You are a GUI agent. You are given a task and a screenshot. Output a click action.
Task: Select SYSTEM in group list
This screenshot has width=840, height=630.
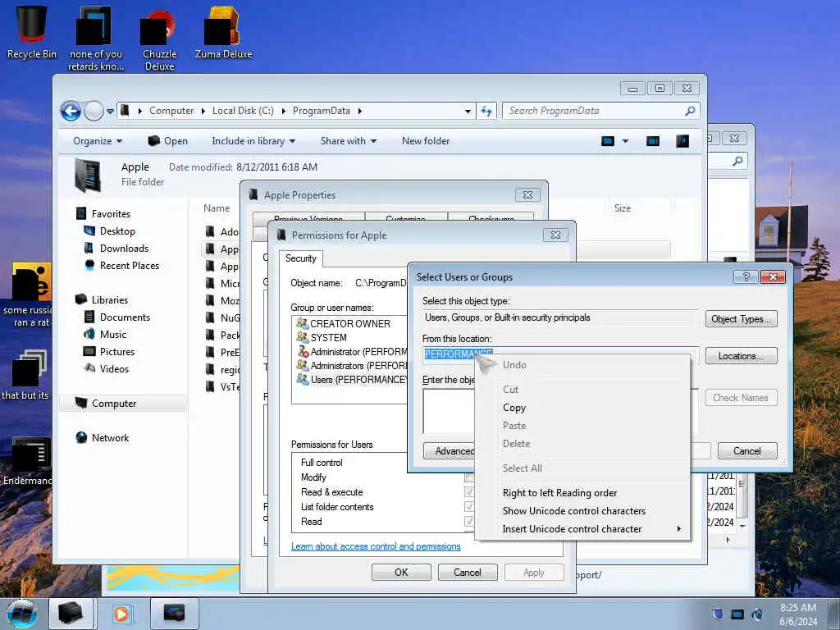click(x=322, y=337)
